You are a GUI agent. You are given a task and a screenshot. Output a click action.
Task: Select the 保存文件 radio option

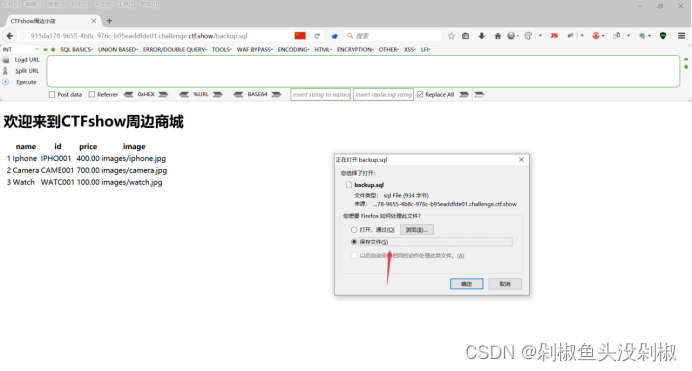click(354, 242)
